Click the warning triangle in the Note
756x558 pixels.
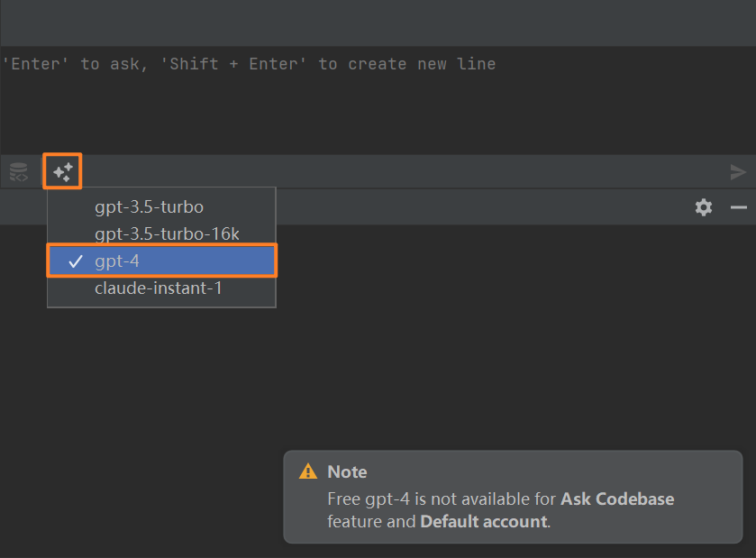tap(308, 471)
